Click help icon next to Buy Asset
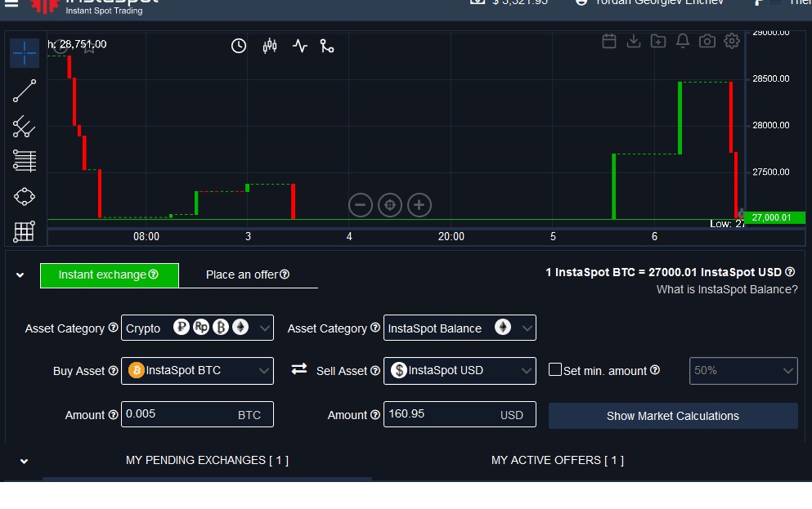812x509 pixels. pos(113,370)
